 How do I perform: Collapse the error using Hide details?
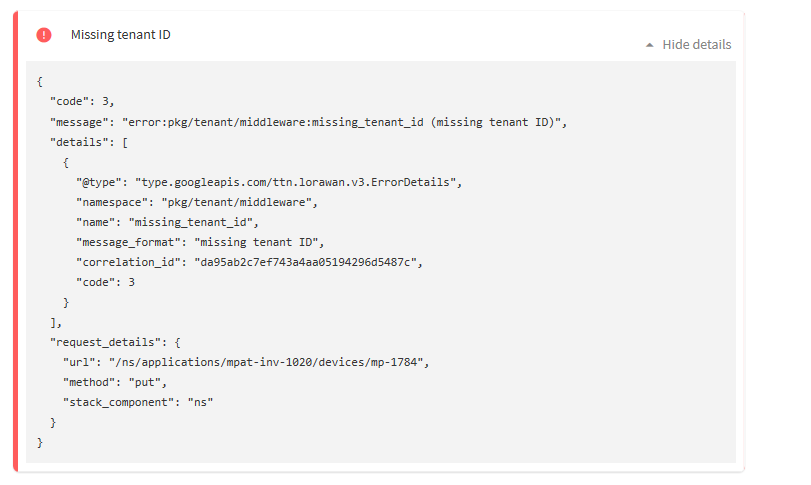[696, 45]
